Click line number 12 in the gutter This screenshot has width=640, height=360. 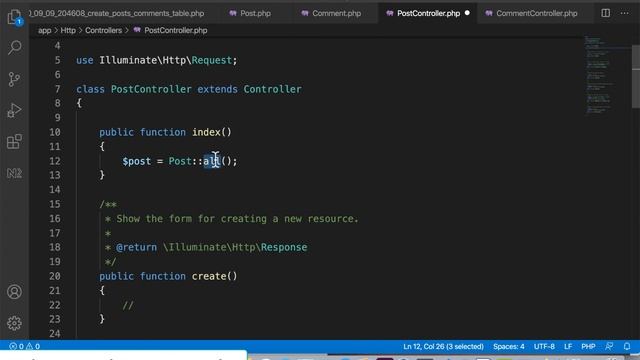pos(55,161)
